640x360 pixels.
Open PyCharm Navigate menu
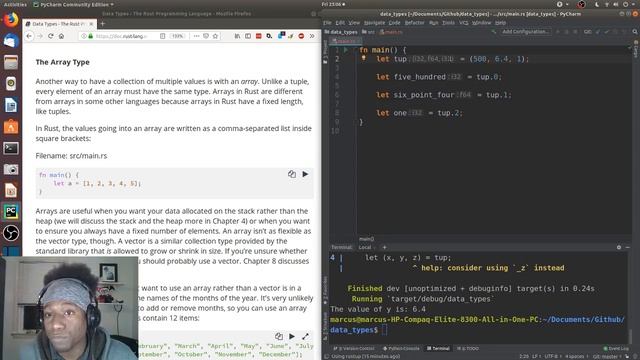click(374, 23)
